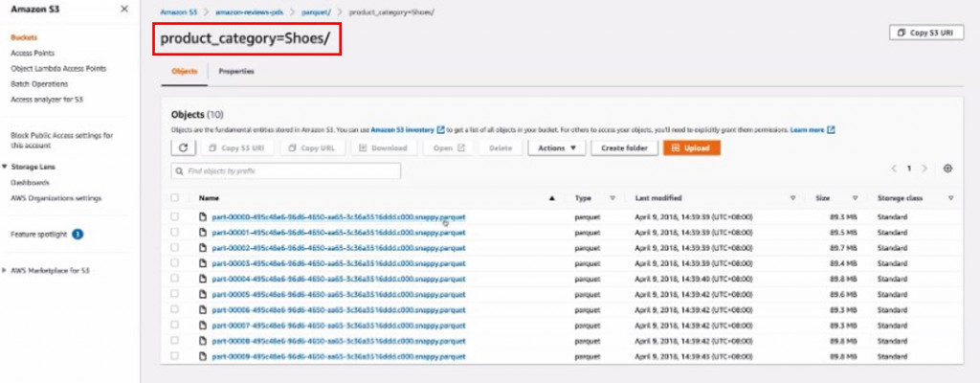The height and width of the screenshot is (383, 980).
Task: Click file icon of part-00005 parquet row
Action: 203,294
